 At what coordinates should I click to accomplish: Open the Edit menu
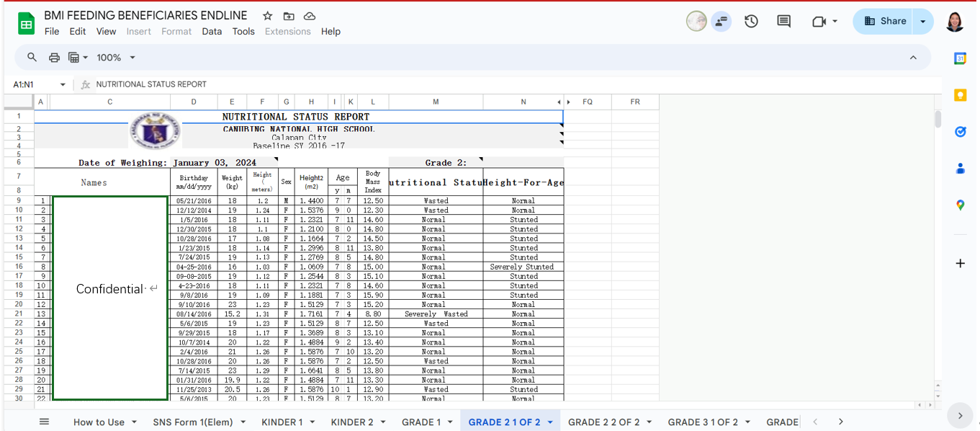pyautogui.click(x=78, y=32)
